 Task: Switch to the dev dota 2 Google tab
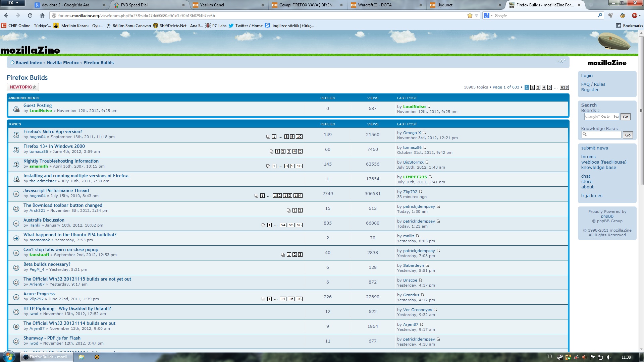click(x=70, y=5)
